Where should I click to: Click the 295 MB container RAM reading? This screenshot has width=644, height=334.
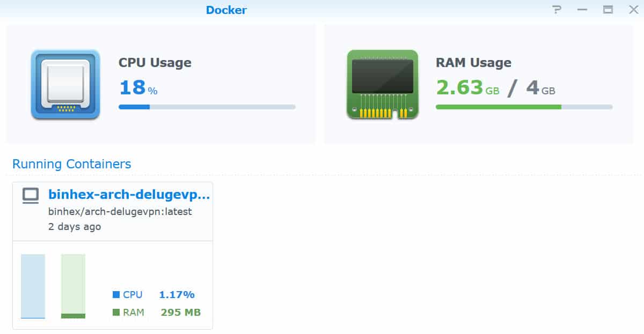tap(181, 312)
